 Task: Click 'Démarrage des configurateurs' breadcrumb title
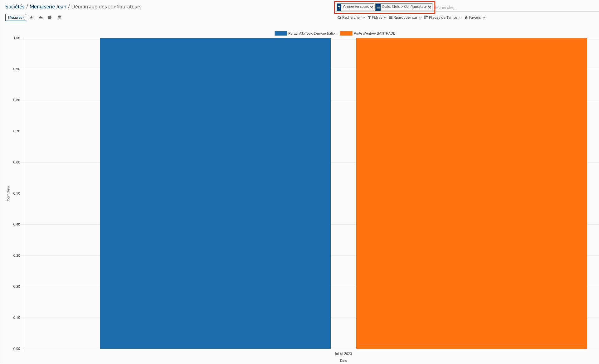(106, 7)
